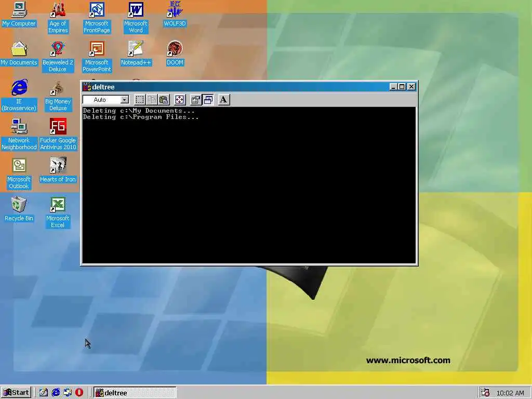
Task: Close the deltree window
Action: [411, 87]
